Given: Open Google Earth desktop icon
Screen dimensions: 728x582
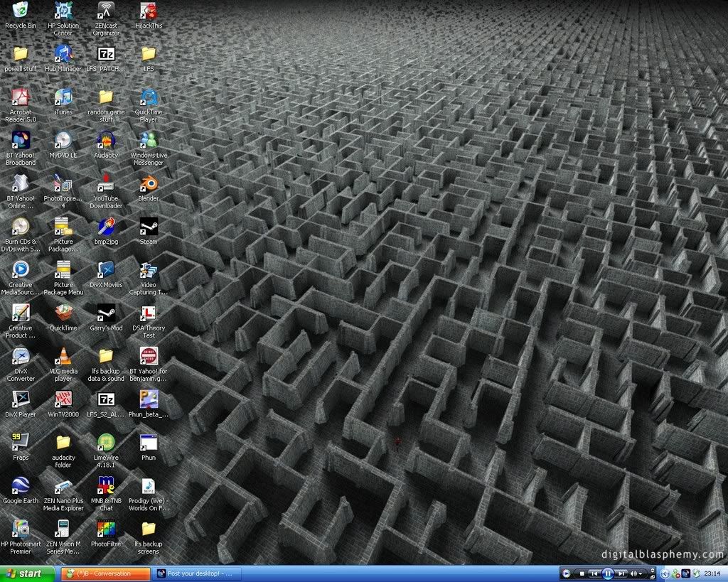Looking at the screenshot, I should pos(21,486).
